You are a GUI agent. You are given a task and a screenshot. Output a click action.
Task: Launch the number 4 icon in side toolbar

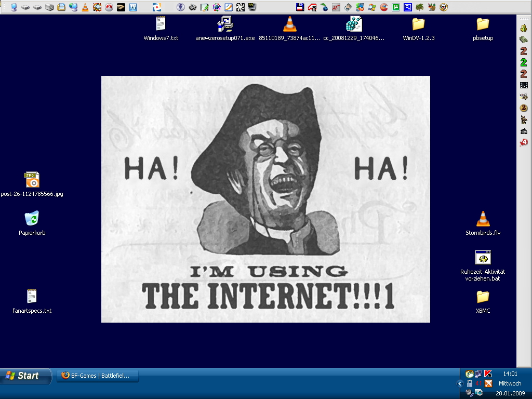(524, 142)
